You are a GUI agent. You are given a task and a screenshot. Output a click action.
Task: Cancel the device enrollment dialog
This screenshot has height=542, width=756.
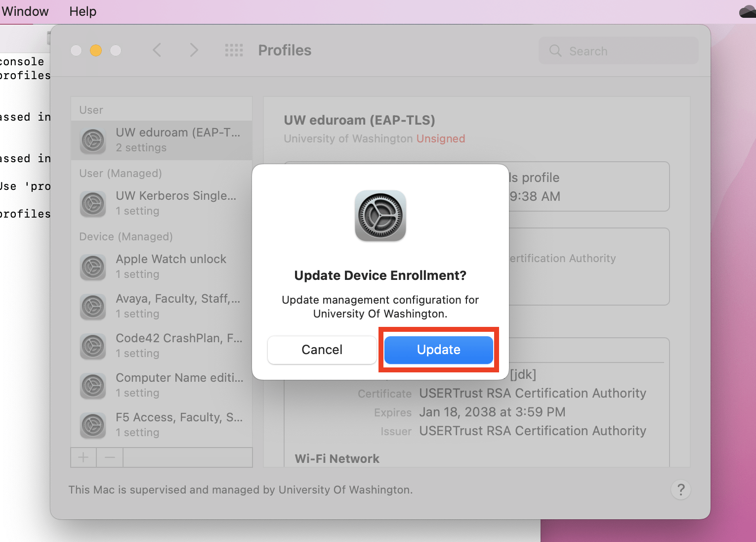coord(322,350)
